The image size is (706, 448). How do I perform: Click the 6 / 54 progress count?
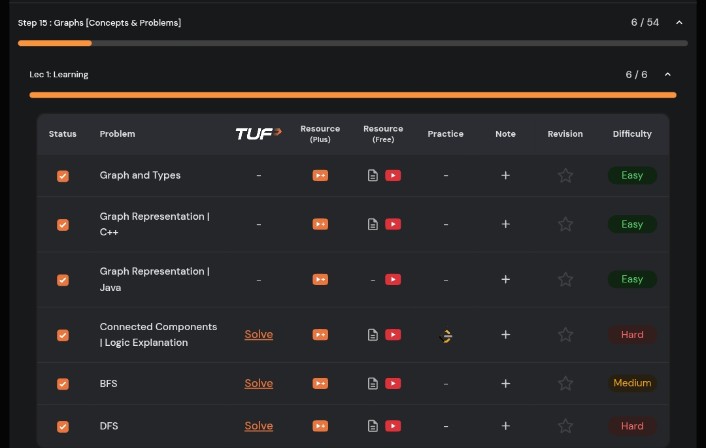pos(645,22)
